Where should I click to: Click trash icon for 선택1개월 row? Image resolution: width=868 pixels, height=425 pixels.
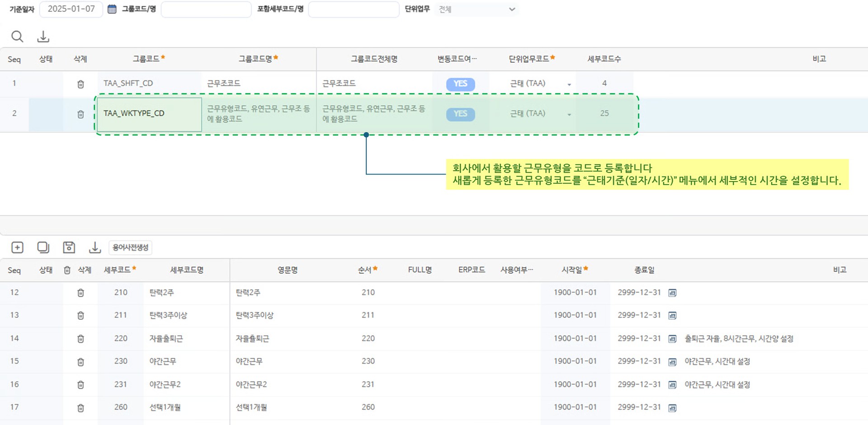[x=80, y=408]
